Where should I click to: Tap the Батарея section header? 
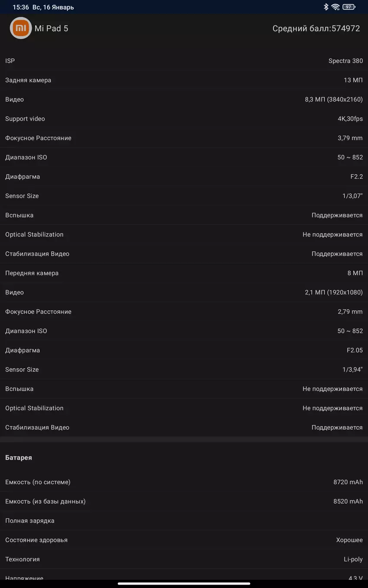pyautogui.click(x=19, y=457)
